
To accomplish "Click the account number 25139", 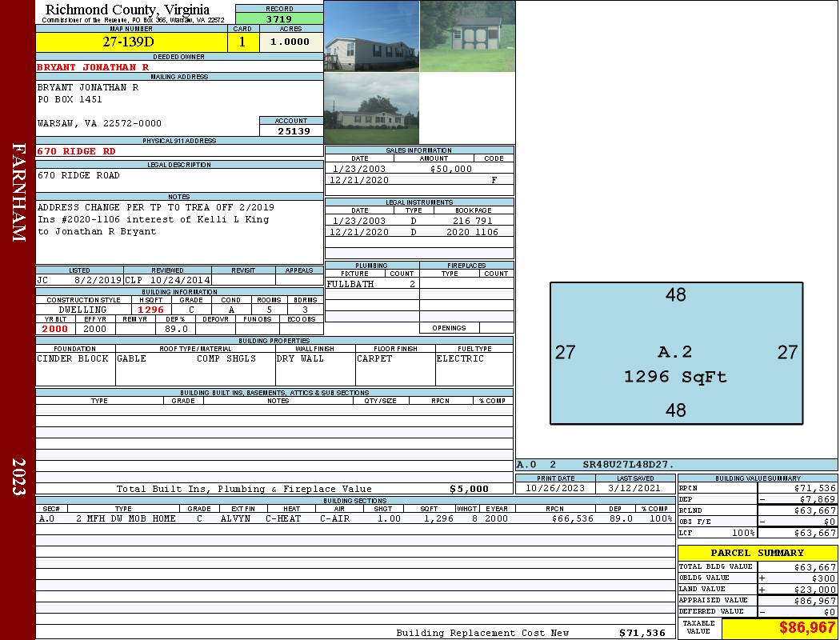I will pos(290,130).
